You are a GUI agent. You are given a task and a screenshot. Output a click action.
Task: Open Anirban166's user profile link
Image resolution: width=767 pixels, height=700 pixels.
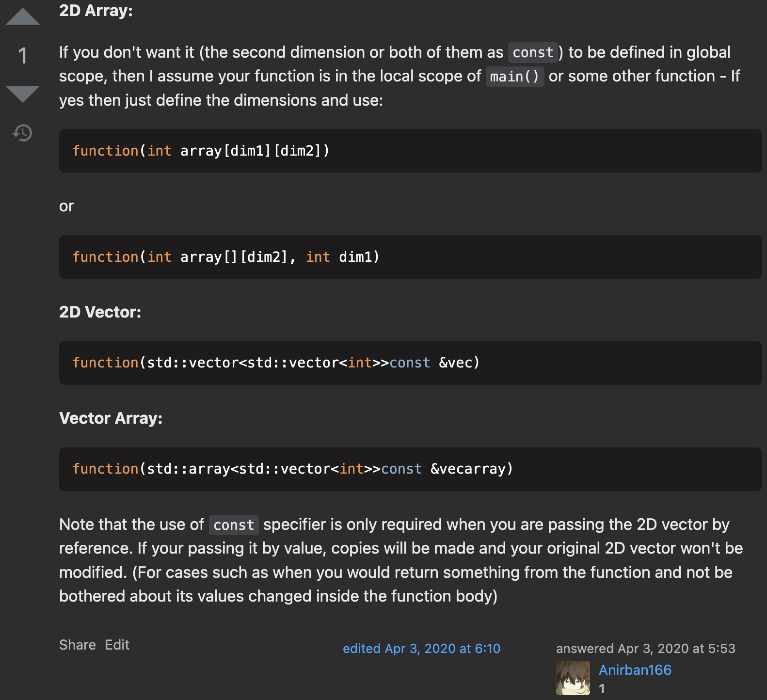tap(635, 669)
